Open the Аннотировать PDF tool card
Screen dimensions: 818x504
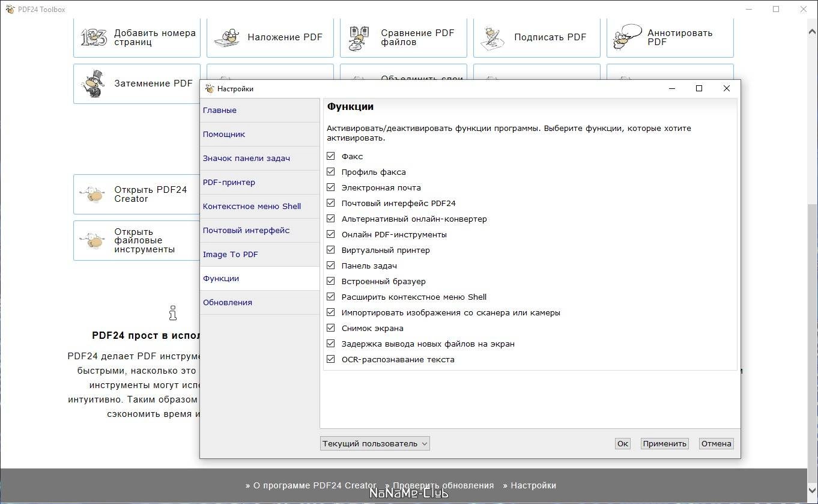coord(670,37)
